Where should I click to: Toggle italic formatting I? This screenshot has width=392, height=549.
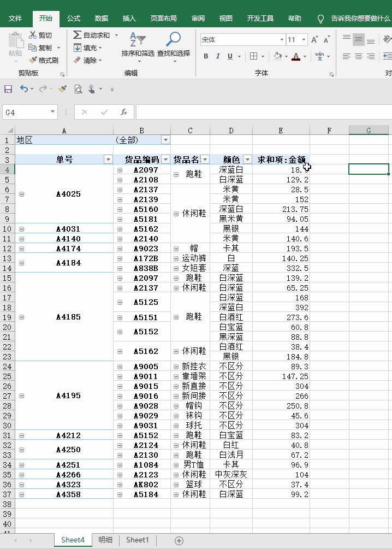(218, 56)
